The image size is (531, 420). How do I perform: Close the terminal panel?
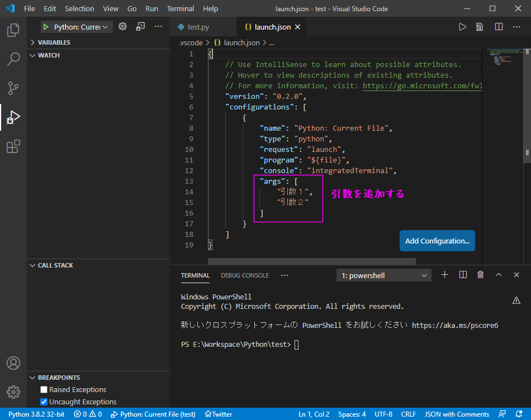pyautogui.click(x=516, y=275)
